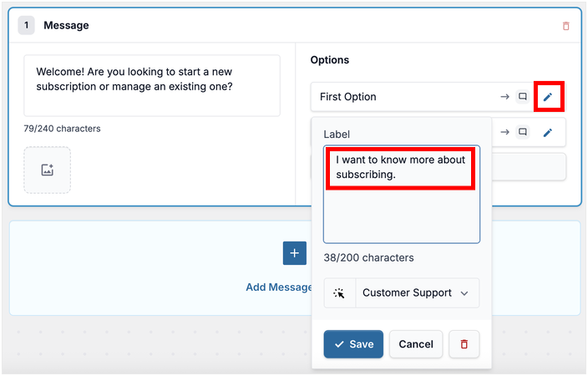Click the add image placeholder icon

(48, 170)
